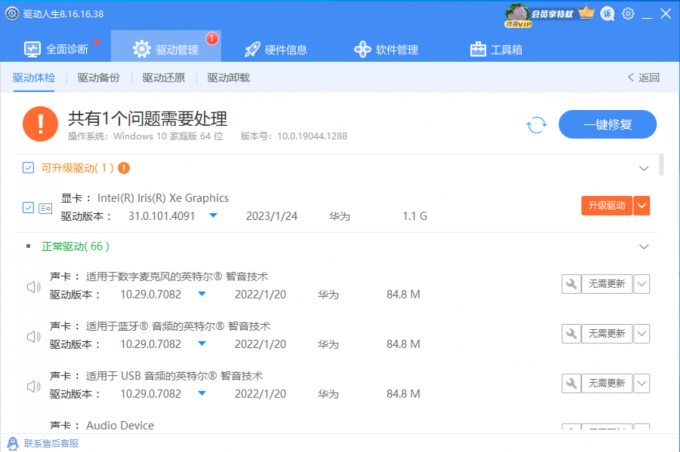
Task: Click the gold crown membership icon
Action: [x=586, y=13]
